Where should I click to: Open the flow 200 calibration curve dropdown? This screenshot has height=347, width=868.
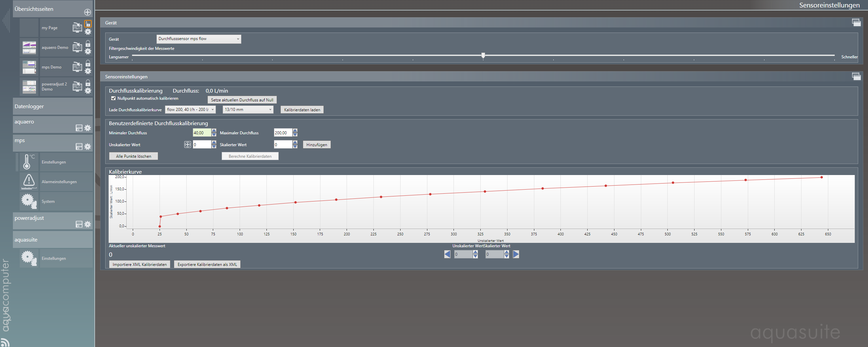click(x=190, y=110)
